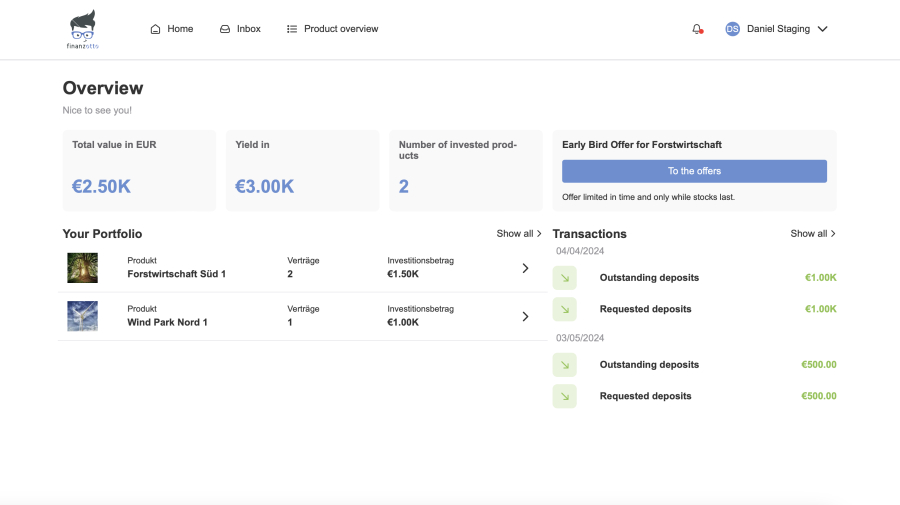
Task: Select the Forstwirtschaft Süd 1 forest thumbnail
Action: [x=82, y=268]
